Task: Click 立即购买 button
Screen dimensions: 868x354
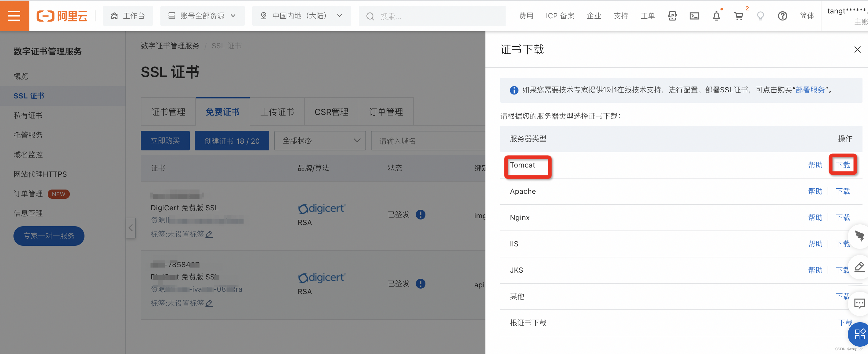Action: coord(165,141)
